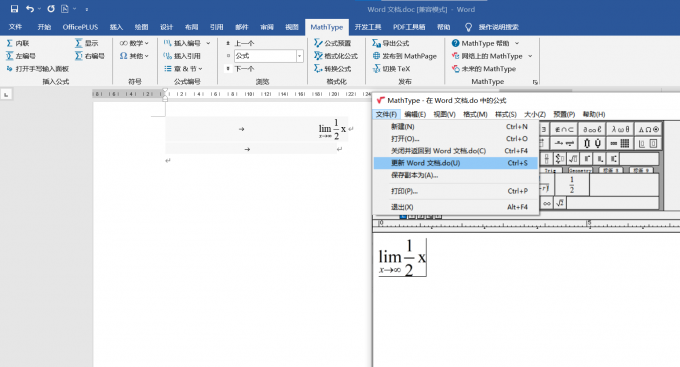The width and height of the screenshot is (680, 367).
Task: Open the 其他 Omega symbols dropdown
Action: coord(134,56)
